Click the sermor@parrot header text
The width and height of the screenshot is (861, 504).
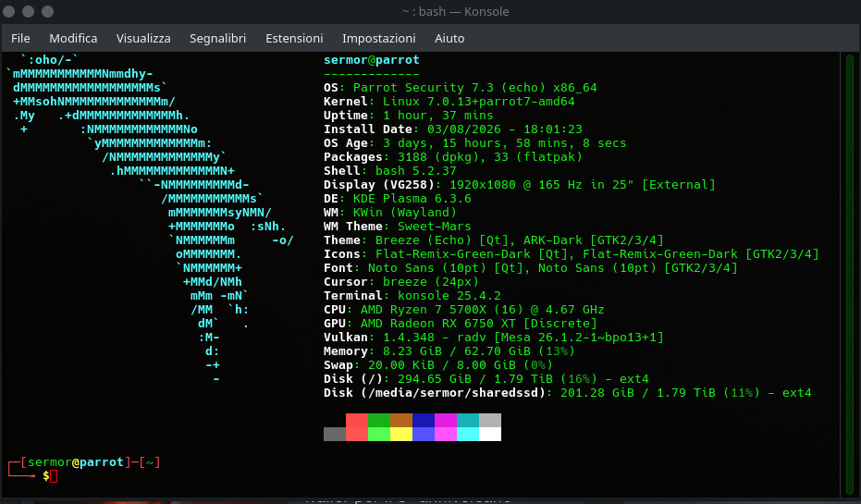(371, 60)
